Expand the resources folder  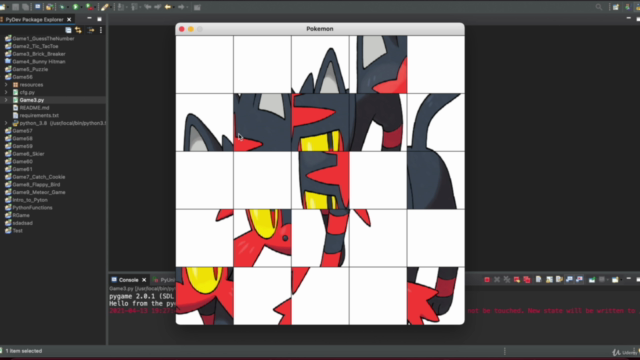point(6,84)
